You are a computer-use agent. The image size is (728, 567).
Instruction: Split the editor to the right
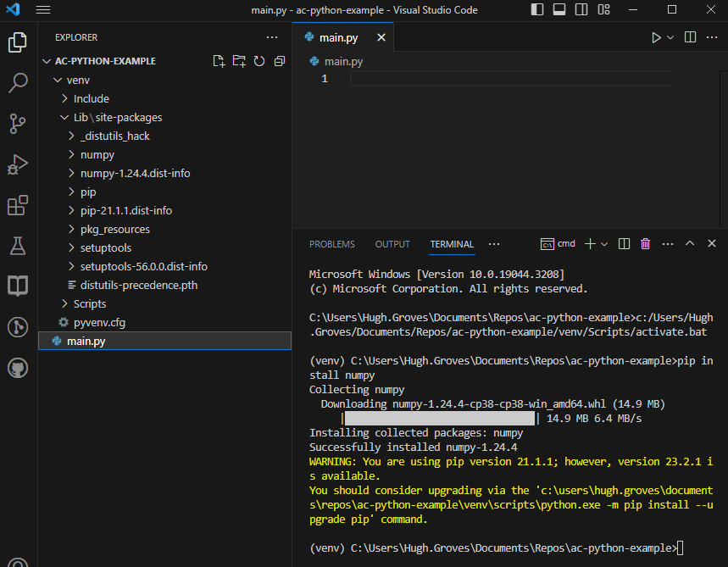coord(690,37)
